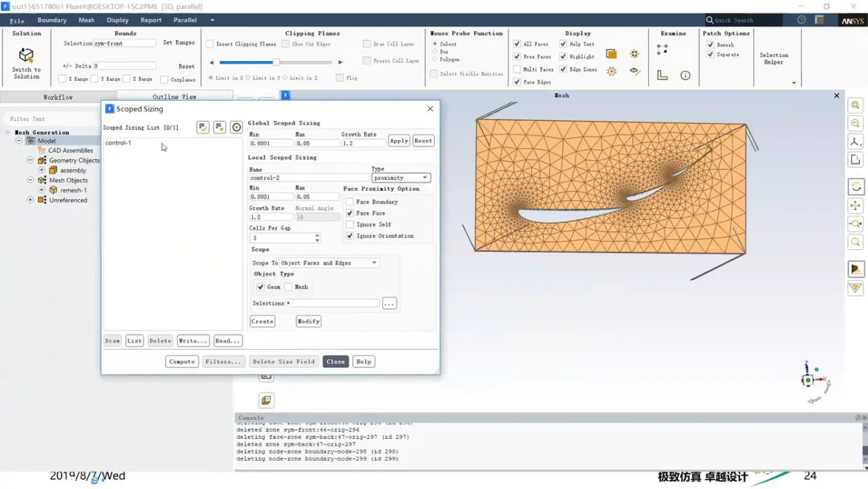Expand the remesh-1 tree node
The image size is (868, 489).
pos(42,190)
